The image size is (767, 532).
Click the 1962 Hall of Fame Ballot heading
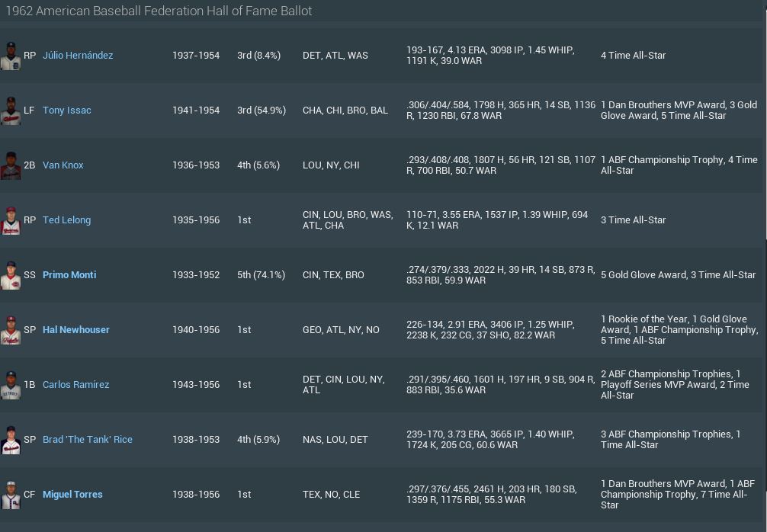click(159, 11)
